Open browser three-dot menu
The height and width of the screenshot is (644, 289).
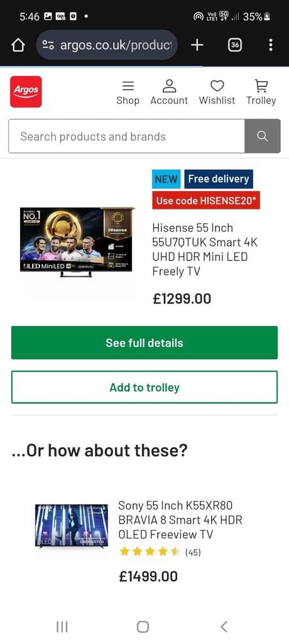[271, 45]
